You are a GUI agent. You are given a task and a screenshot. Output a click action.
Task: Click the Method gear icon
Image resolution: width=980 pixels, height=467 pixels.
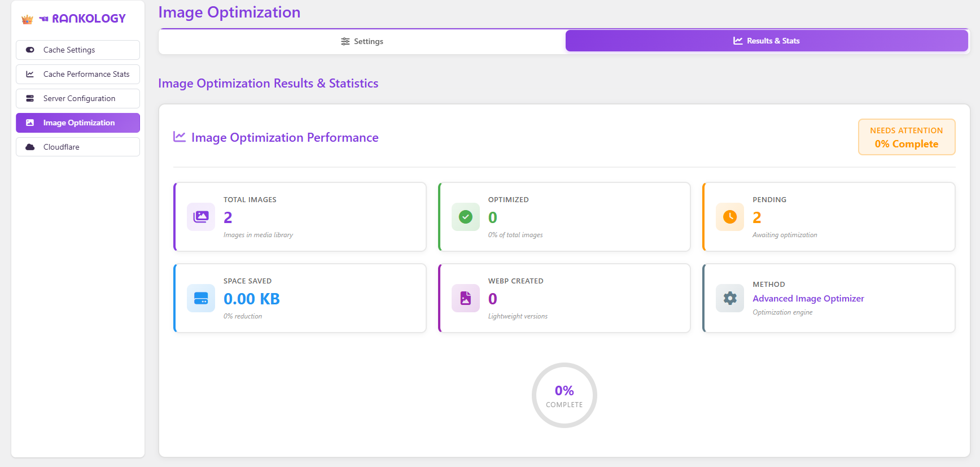tap(729, 298)
